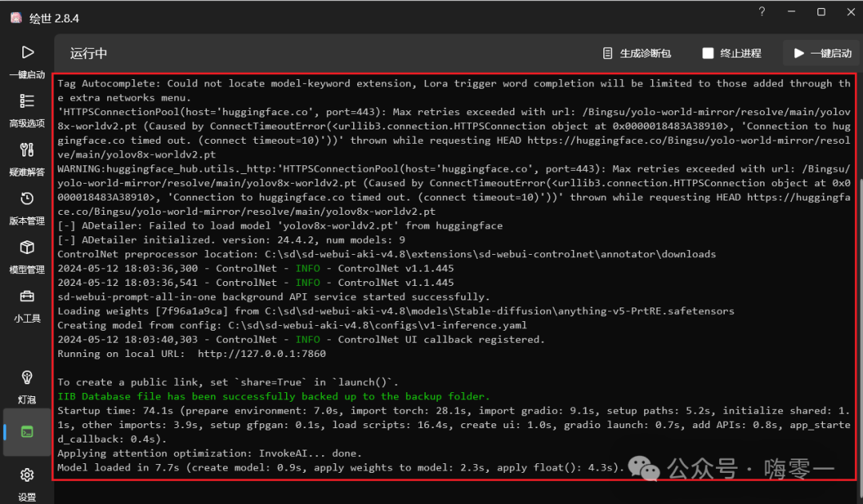Maximize the 绘世 window
863x504 pixels.
(x=821, y=11)
